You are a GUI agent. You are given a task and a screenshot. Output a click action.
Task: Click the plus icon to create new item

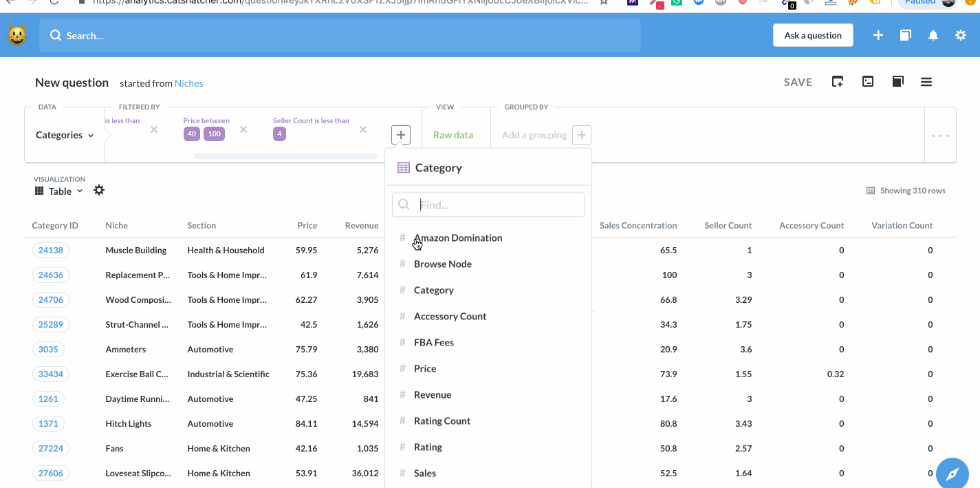click(878, 35)
